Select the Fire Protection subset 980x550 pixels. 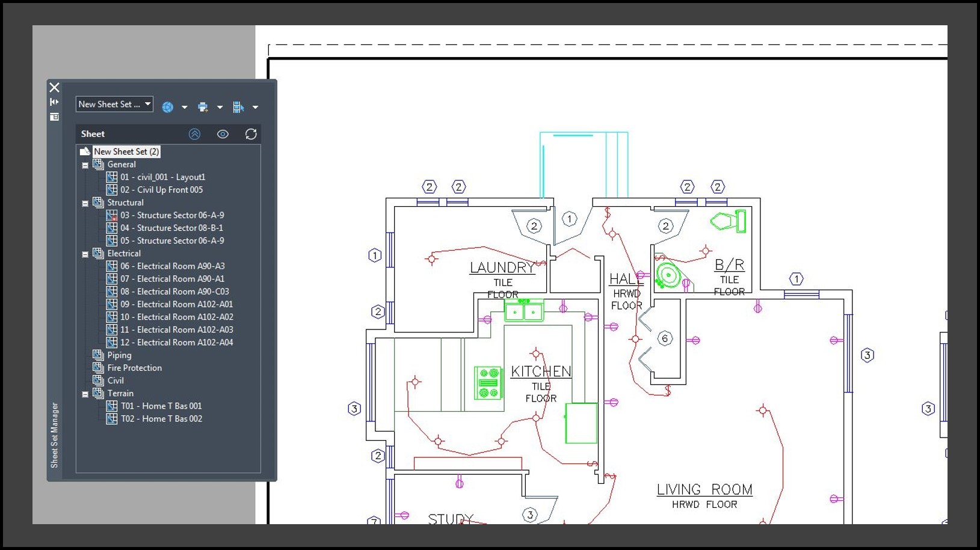point(134,368)
